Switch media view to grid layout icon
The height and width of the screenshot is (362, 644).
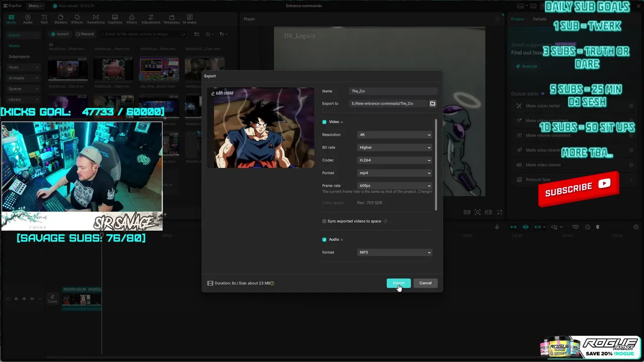tap(197, 34)
